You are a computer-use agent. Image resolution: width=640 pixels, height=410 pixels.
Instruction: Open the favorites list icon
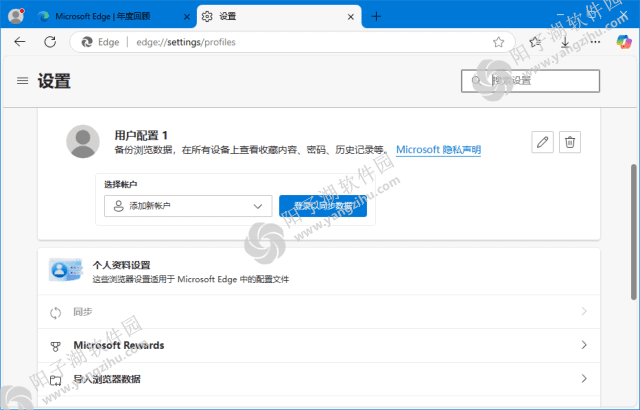535,42
